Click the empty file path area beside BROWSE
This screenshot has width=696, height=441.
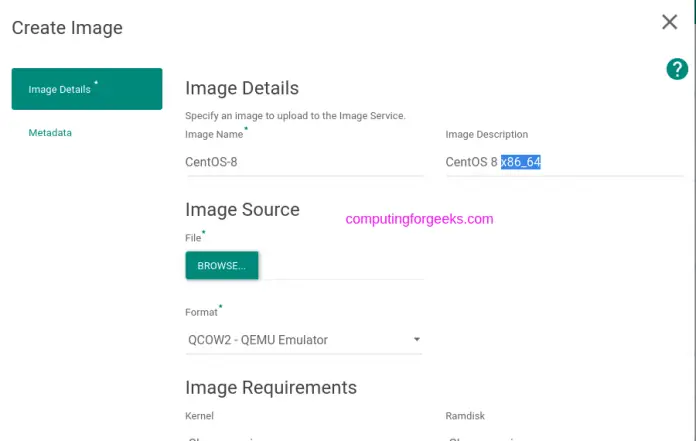[342, 266]
